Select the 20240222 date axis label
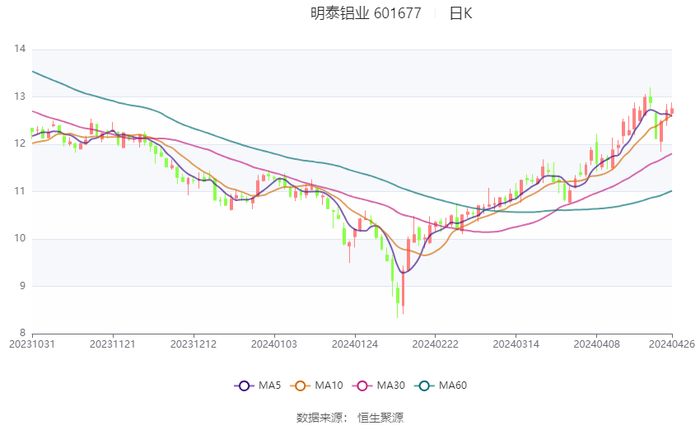Image resolution: width=700 pixels, height=426 pixels. click(x=434, y=343)
